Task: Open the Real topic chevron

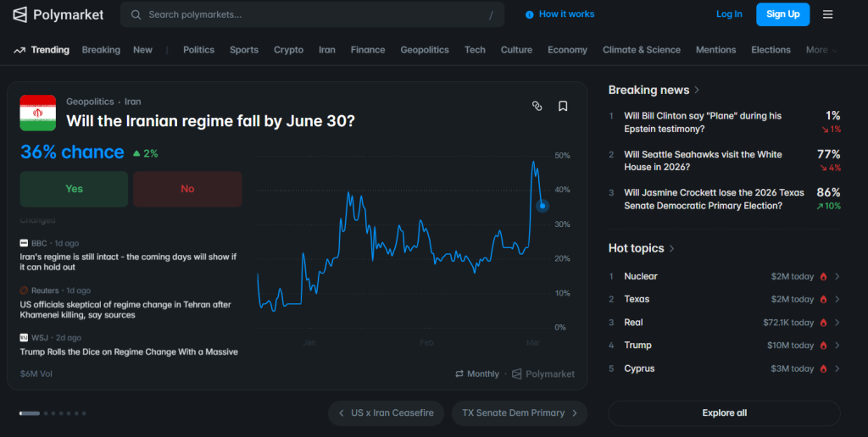Action: [x=837, y=323]
